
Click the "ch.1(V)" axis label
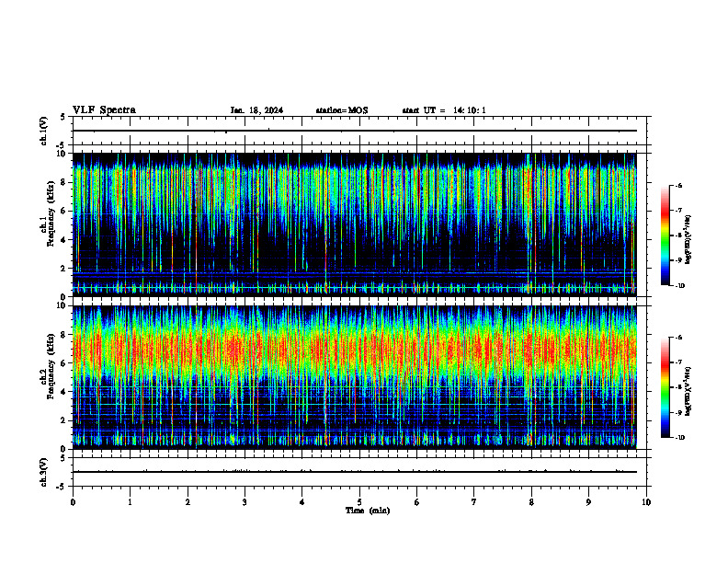(43, 131)
